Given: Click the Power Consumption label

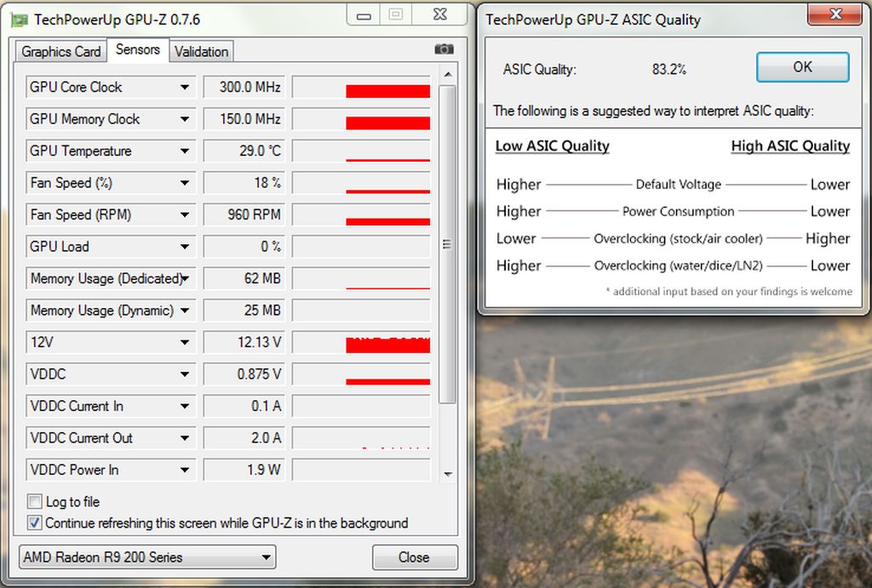Looking at the screenshot, I should (679, 212).
